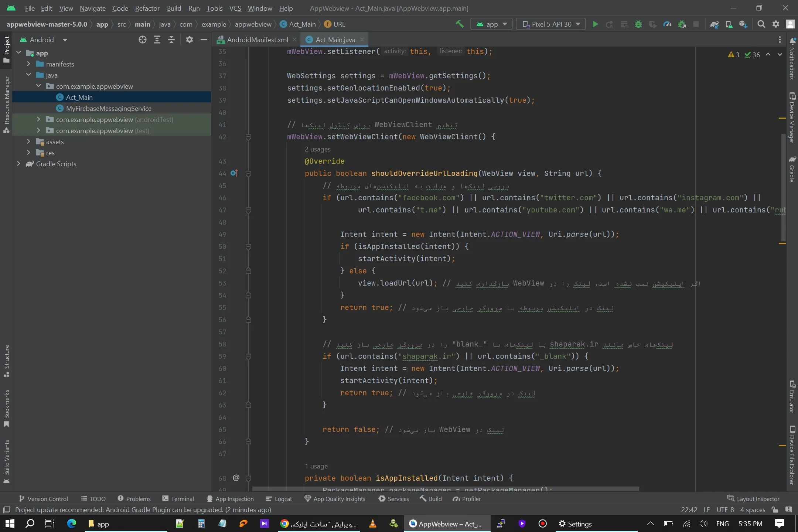Collapse the java folder
The height and width of the screenshot is (532, 798).
click(28, 75)
